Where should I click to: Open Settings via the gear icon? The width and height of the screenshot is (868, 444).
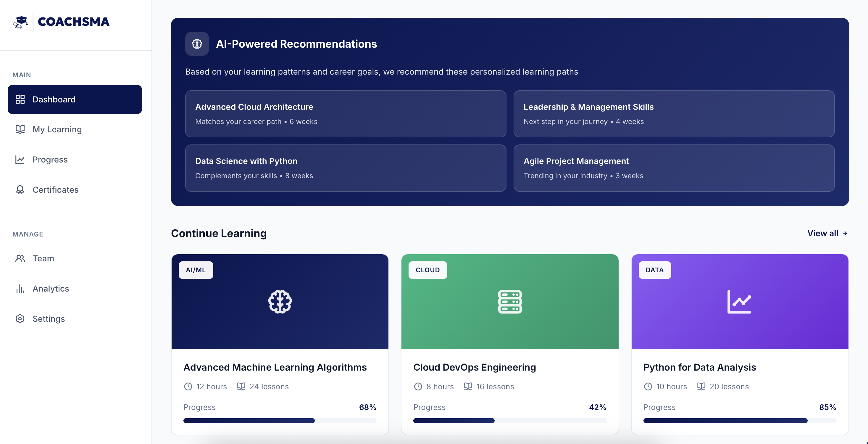click(x=20, y=318)
